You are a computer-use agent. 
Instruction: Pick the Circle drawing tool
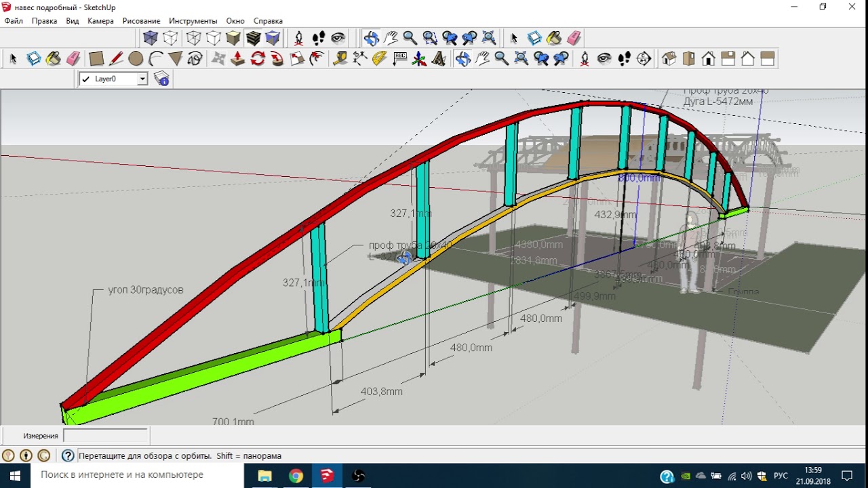coord(136,59)
